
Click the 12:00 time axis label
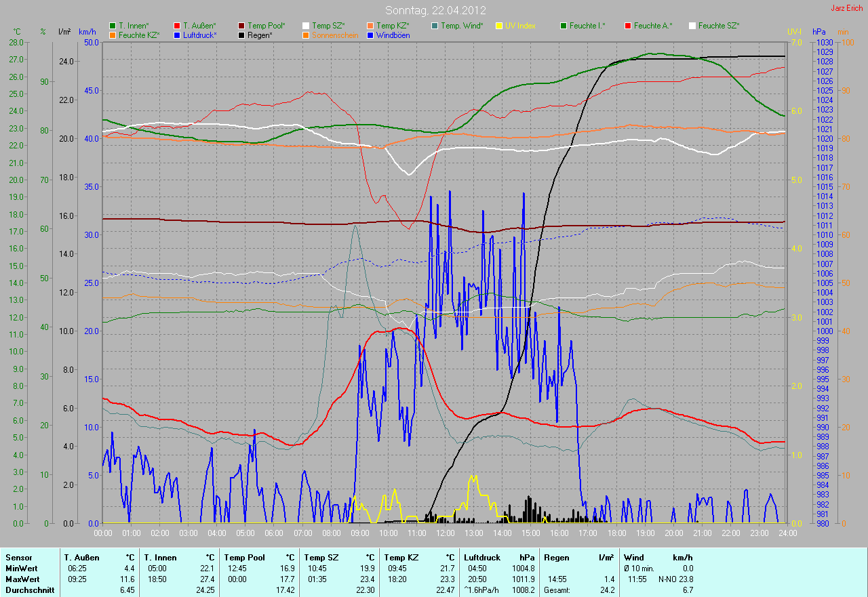pyautogui.click(x=445, y=533)
